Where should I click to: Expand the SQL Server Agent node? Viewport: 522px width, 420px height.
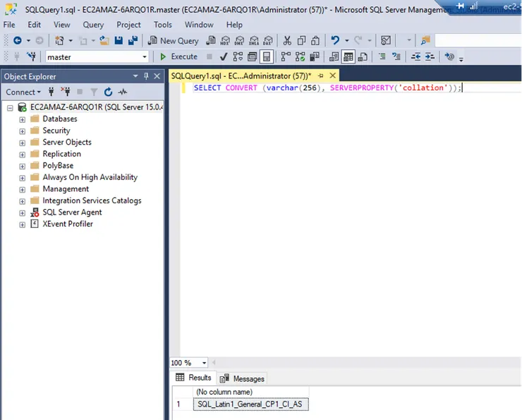tap(23, 212)
